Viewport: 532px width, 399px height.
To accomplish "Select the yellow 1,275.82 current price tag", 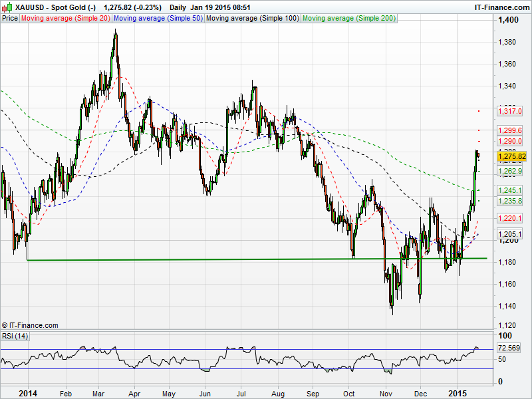I will (511, 156).
